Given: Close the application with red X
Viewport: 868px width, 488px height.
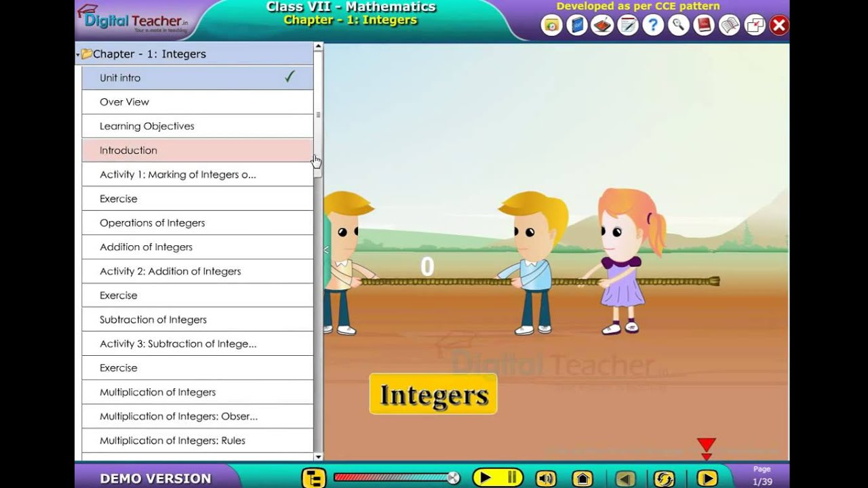Looking at the screenshot, I should [779, 26].
